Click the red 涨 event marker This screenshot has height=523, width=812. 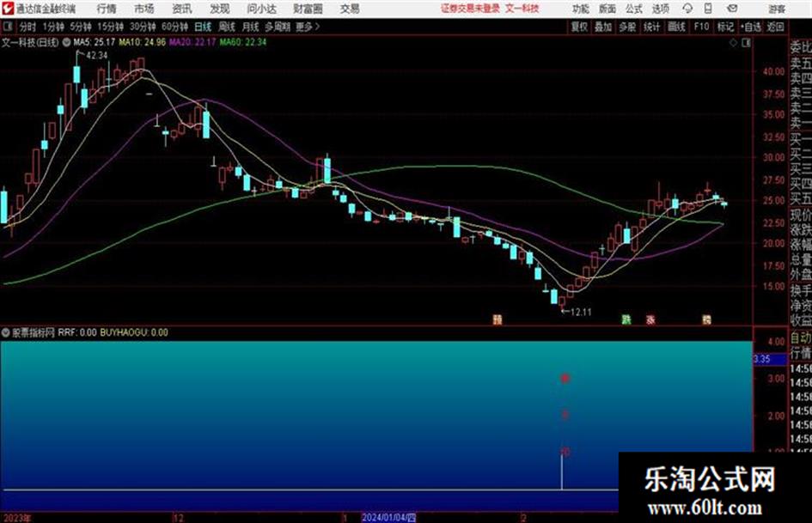coord(650,319)
